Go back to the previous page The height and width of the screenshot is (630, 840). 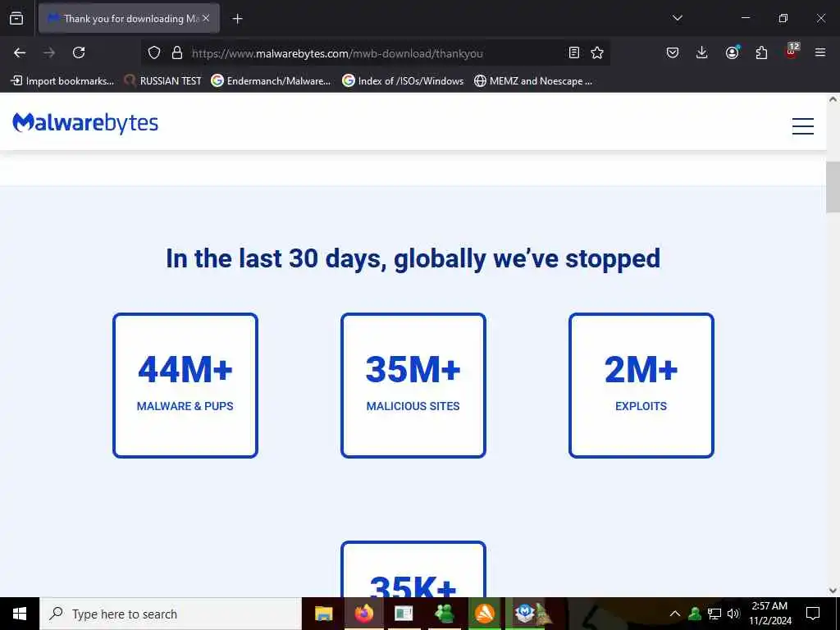point(20,52)
